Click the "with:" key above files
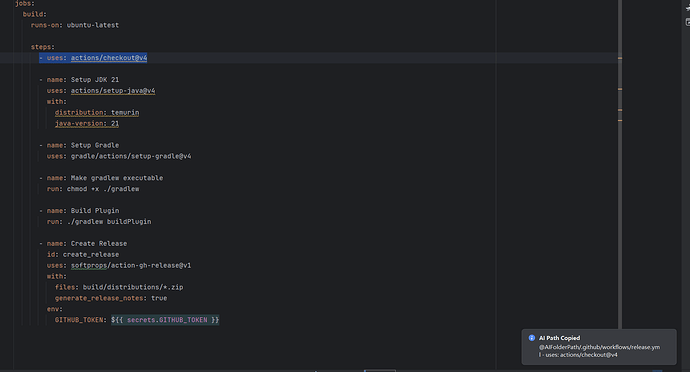Screen dimensions: 690x372 (x=57, y=276)
